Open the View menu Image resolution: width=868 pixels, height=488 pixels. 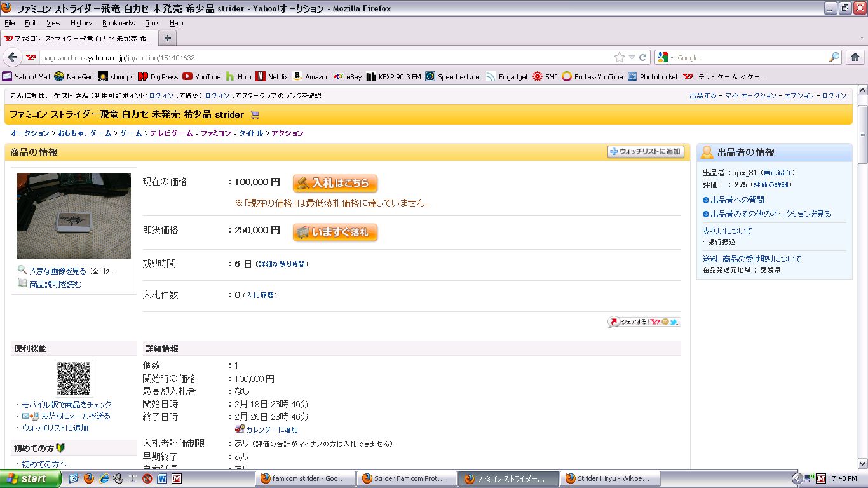pyautogui.click(x=53, y=23)
